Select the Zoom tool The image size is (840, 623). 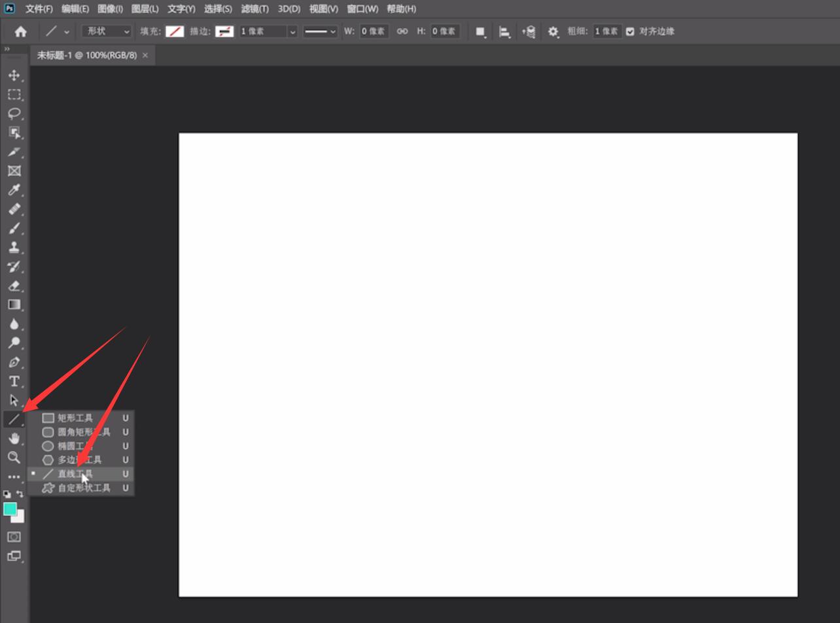[14, 458]
